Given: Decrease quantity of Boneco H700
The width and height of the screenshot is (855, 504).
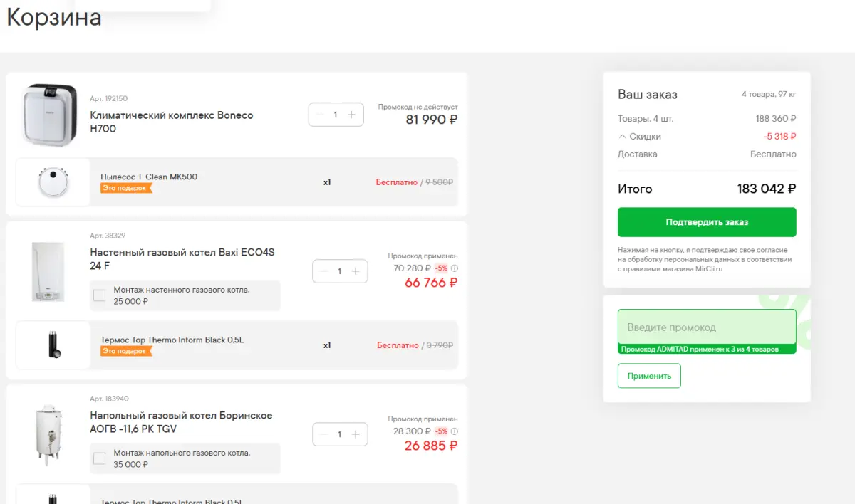Looking at the screenshot, I should pyautogui.click(x=319, y=115).
